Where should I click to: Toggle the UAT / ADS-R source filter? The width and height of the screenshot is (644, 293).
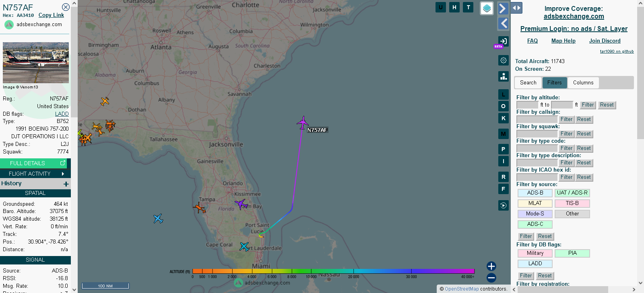[x=572, y=193]
